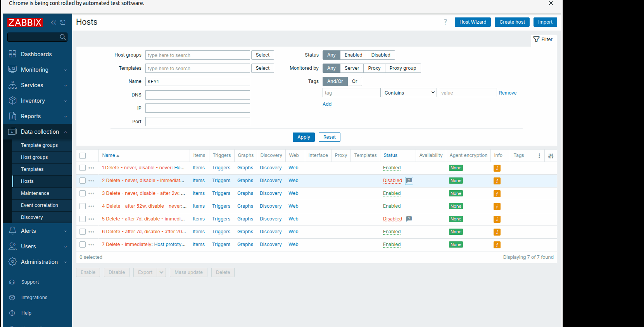
Task: Click the kebab menu in table header
Action: tap(539, 156)
